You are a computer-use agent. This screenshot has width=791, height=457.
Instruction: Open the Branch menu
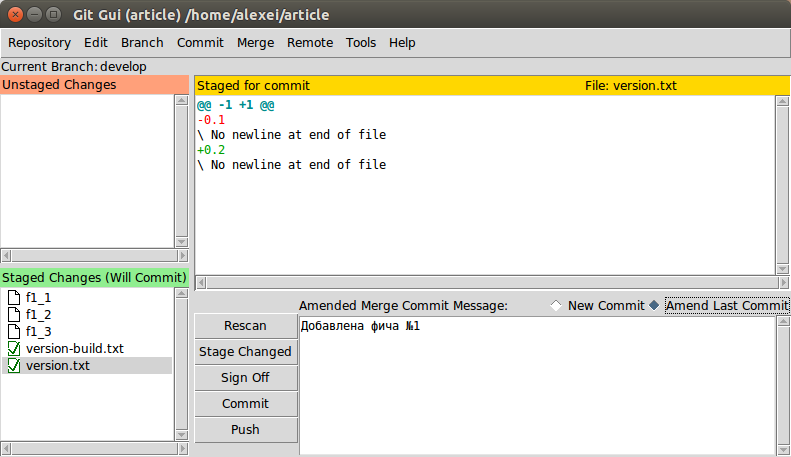(x=142, y=43)
